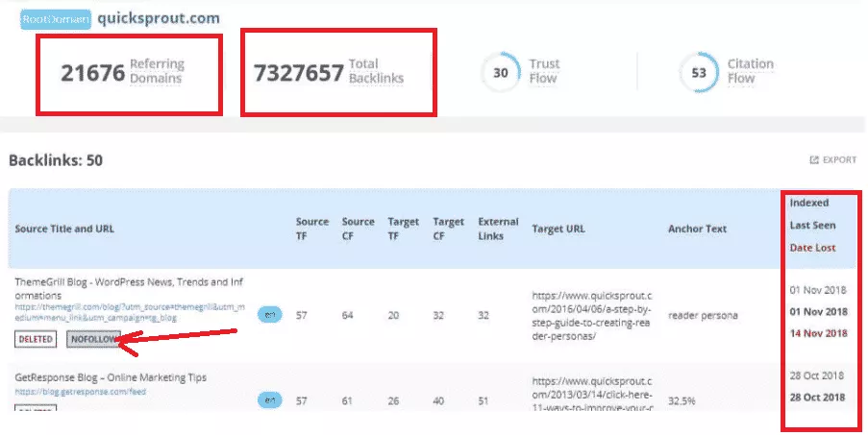Click the 28 Oct 2018 indexed date
This screenshot has height=435, width=868.
(816, 375)
